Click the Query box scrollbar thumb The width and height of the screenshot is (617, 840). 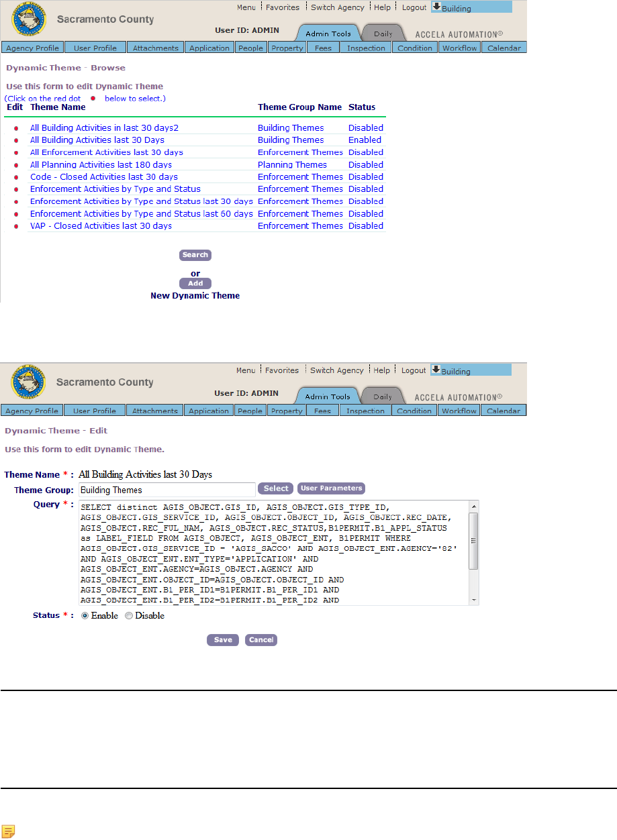pos(474,541)
